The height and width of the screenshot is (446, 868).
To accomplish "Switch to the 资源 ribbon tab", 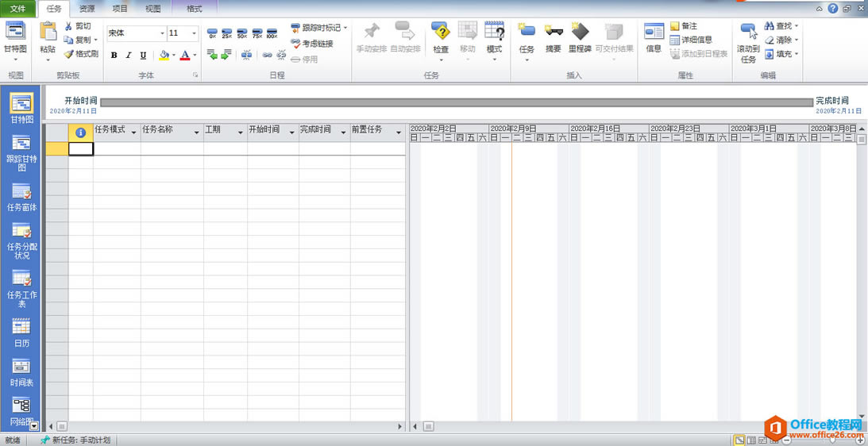I will [87, 9].
